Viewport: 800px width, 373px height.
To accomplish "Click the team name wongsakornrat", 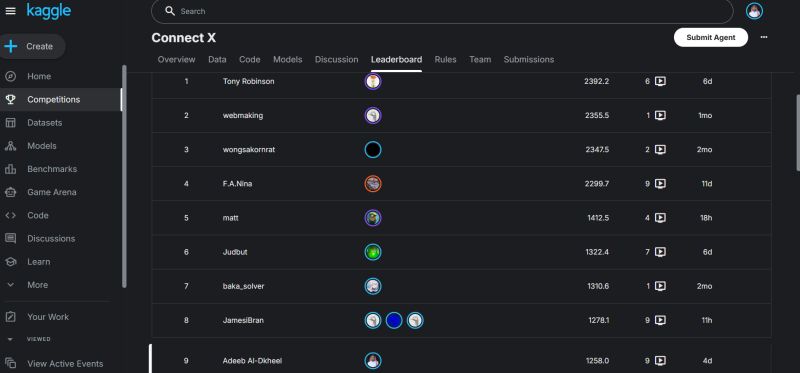I will pyautogui.click(x=248, y=150).
